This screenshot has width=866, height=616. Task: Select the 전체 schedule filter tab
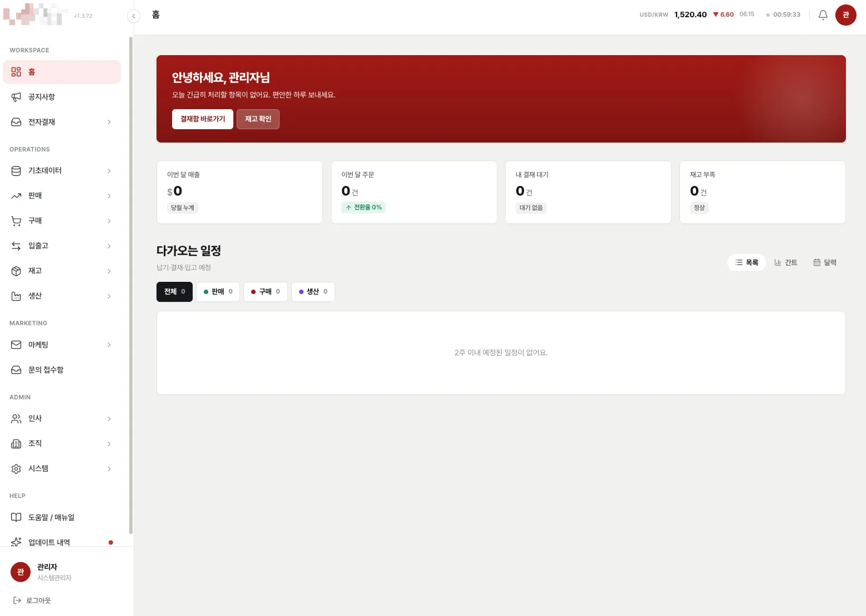click(x=174, y=292)
